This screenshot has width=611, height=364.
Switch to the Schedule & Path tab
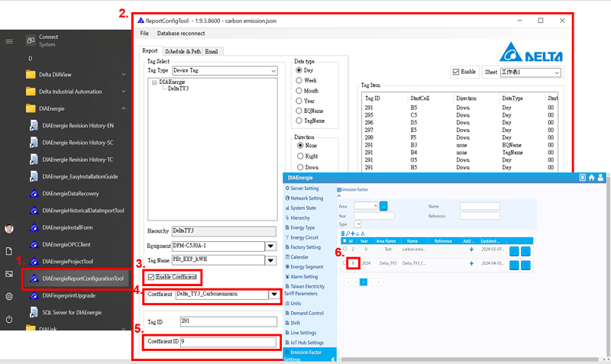click(x=183, y=51)
